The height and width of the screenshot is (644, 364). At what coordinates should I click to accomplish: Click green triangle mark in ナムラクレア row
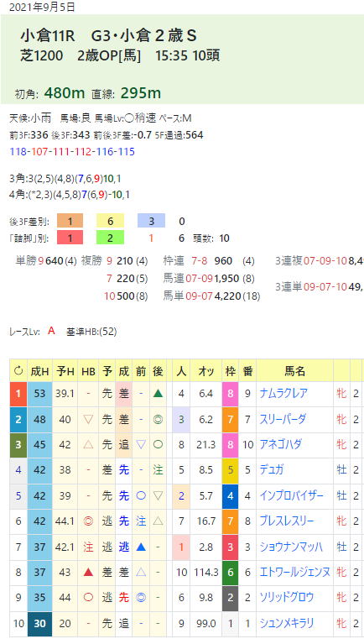(158, 394)
